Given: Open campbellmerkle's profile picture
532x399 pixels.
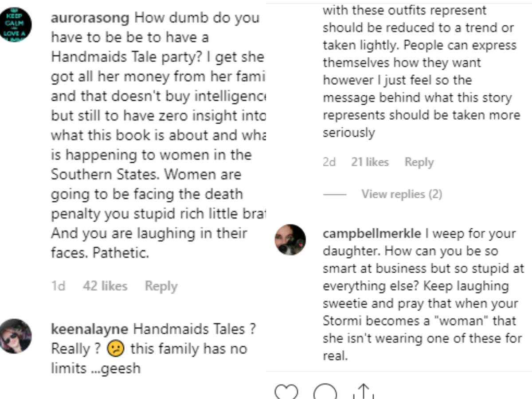Looking at the screenshot, I should pos(290,239).
